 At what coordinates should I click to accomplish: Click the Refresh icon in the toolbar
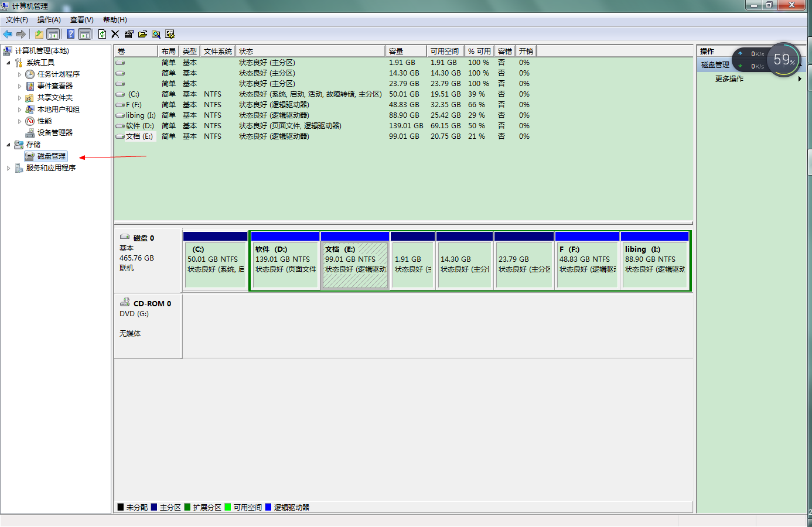click(x=102, y=34)
